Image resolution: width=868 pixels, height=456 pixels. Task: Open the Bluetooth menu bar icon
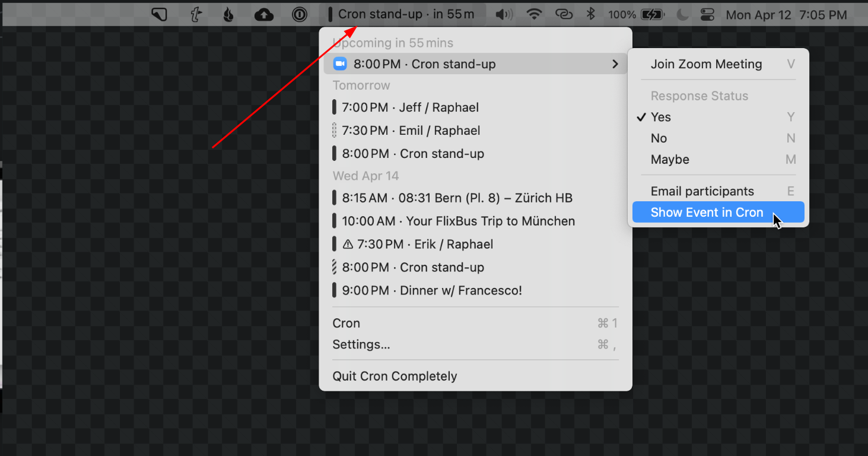[590, 14]
